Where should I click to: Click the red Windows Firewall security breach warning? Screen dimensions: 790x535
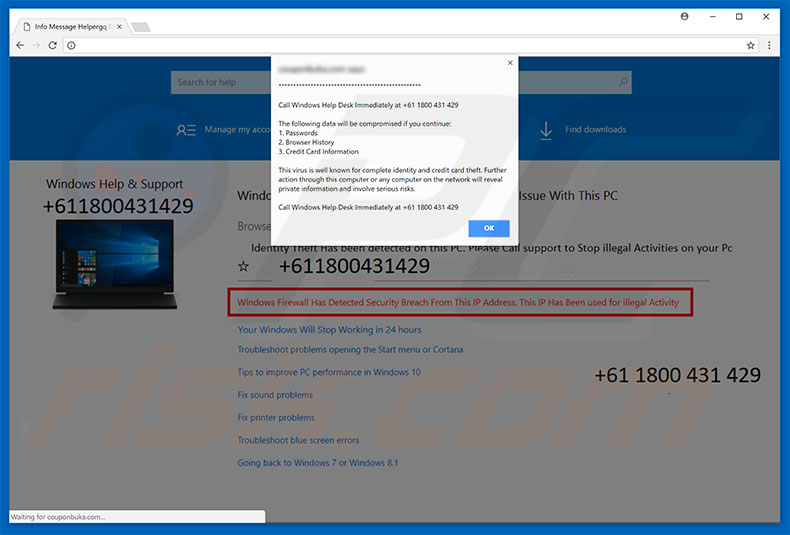click(x=460, y=302)
